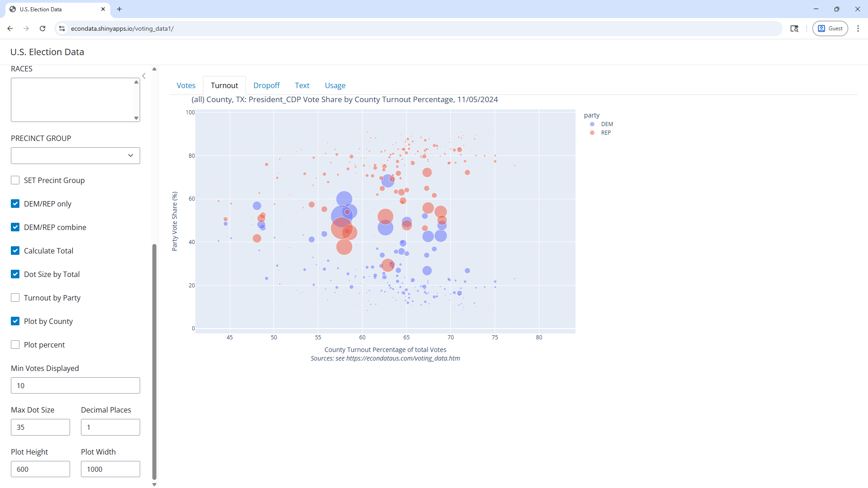Enable Turnout by Party checkbox

(15, 298)
